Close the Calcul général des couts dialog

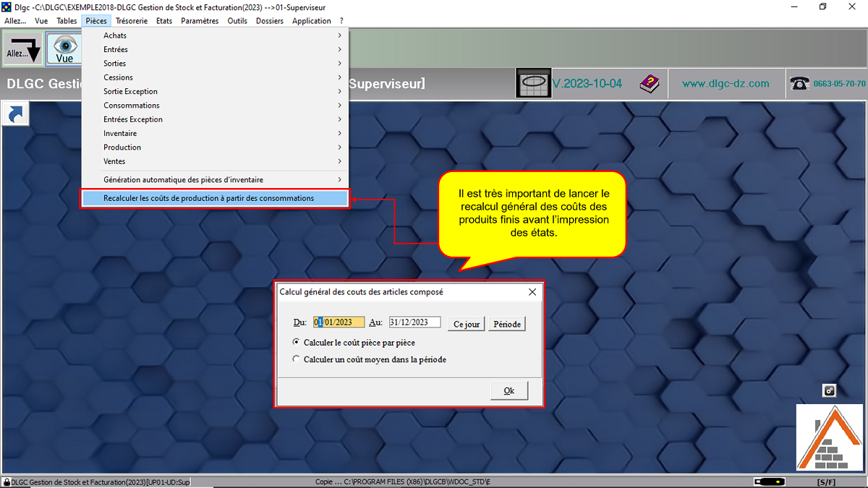pyautogui.click(x=532, y=292)
